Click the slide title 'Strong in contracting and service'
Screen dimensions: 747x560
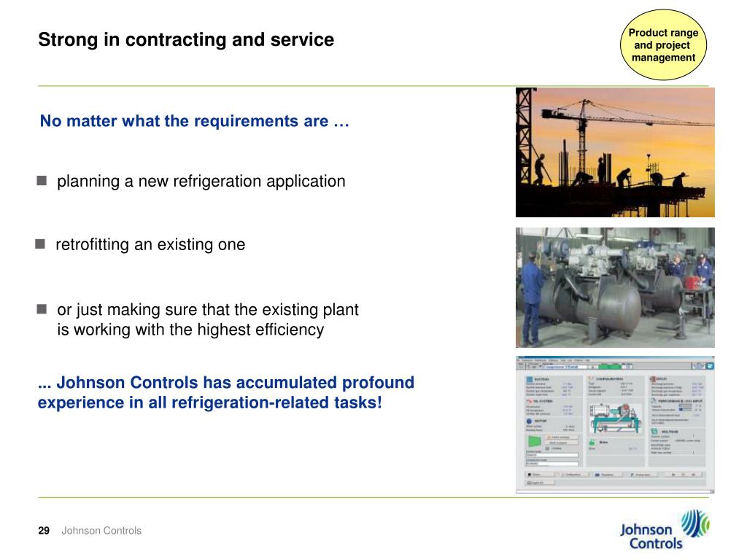click(x=186, y=40)
